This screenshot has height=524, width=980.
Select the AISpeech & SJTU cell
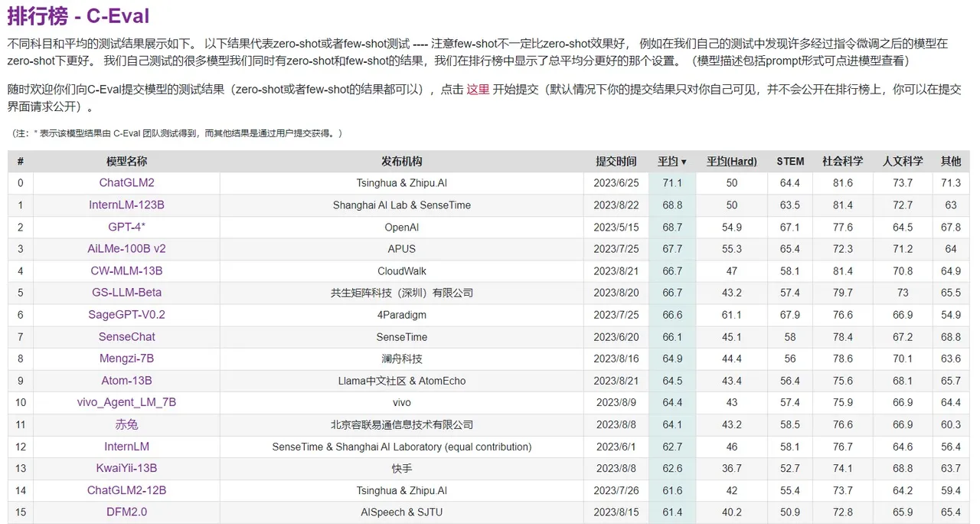point(402,512)
